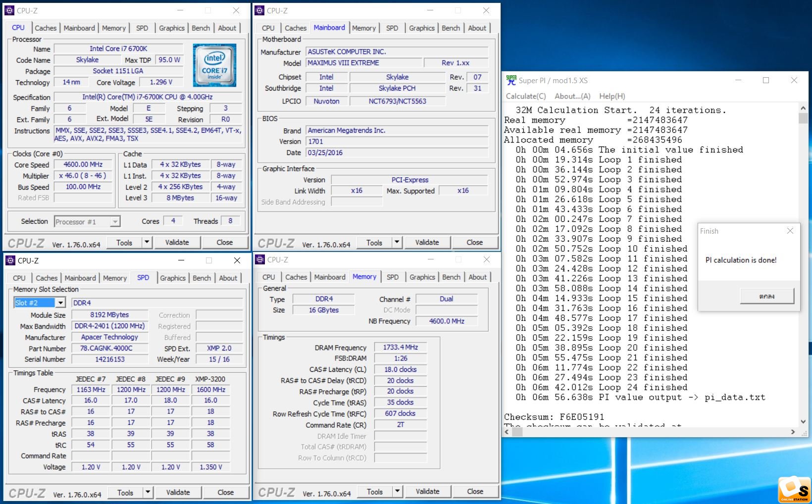This screenshot has height=504, width=812.
Task: Click the Core Speed 4600.00 MHz field
Action: pyautogui.click(x=83, y=164)
